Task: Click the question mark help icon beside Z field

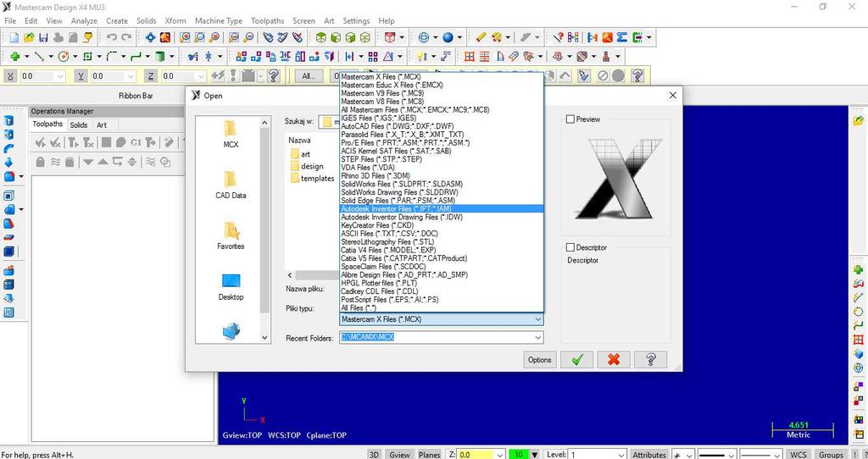Action: (x=273, y=75)
